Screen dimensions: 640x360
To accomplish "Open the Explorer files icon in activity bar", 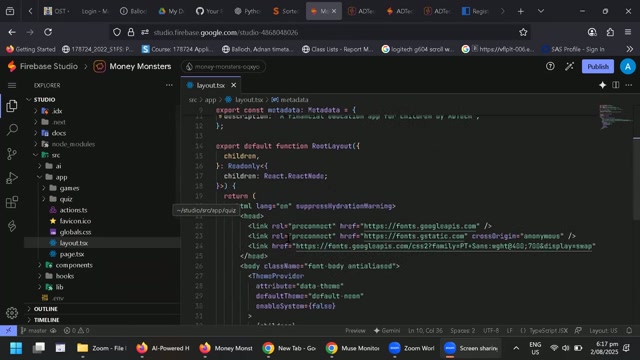I will [x=12, y=106].
